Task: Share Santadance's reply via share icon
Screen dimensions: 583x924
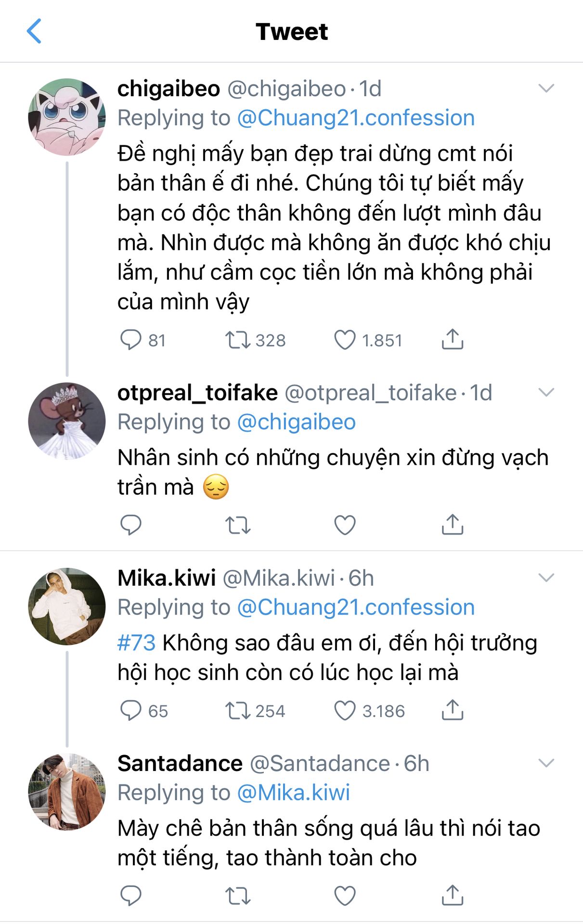Action: pyautogui.click(x=452, y=895)
